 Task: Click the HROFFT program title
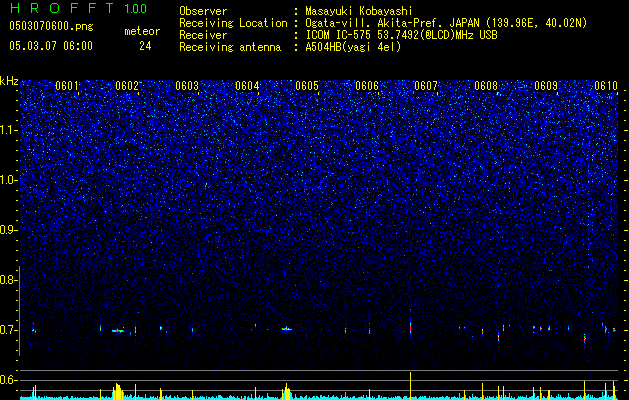coord(63,8)
